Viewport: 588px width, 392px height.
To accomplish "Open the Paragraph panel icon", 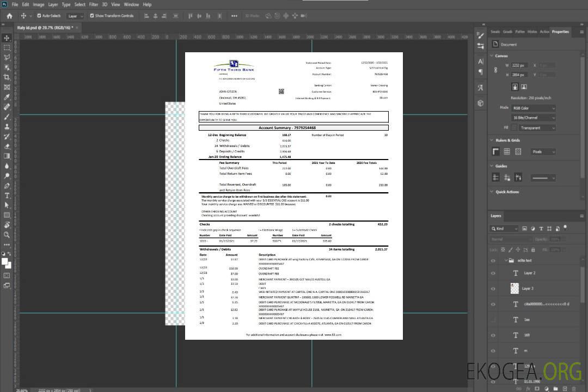I will (x=481, y=72).
